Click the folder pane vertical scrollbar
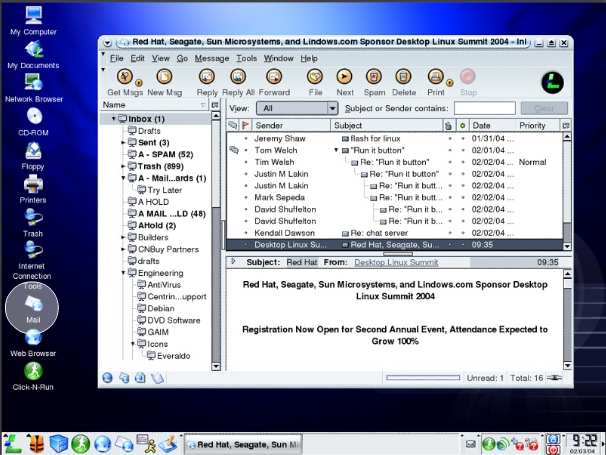 tap(216, 241)
